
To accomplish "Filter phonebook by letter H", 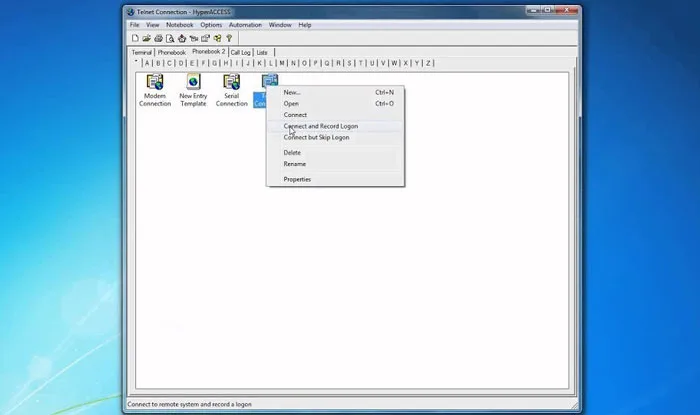I will (226, 63).
